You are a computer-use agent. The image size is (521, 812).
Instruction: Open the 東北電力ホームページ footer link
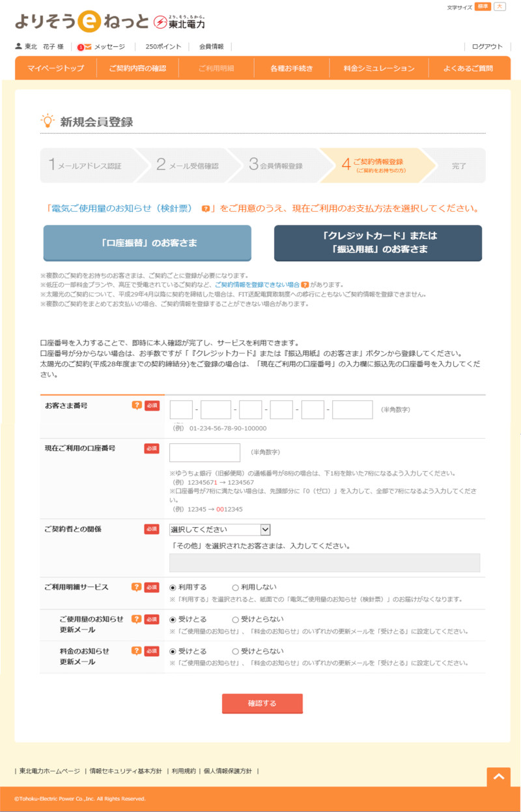[49, 771]
